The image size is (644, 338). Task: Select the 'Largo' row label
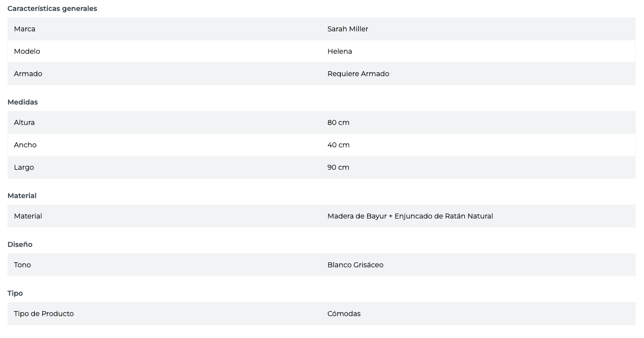[x=24, y=167]
